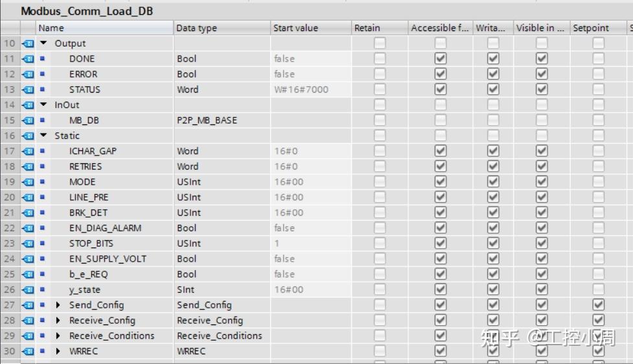Click the tag icon on row 17 ICHAR_GAP
The width and height of the screenshot is (633, 364).
coord(28,151)
